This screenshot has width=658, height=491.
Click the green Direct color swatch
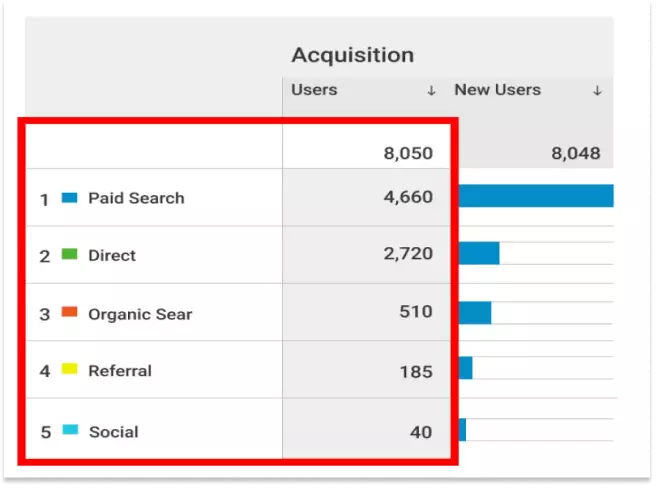point(69,255)
